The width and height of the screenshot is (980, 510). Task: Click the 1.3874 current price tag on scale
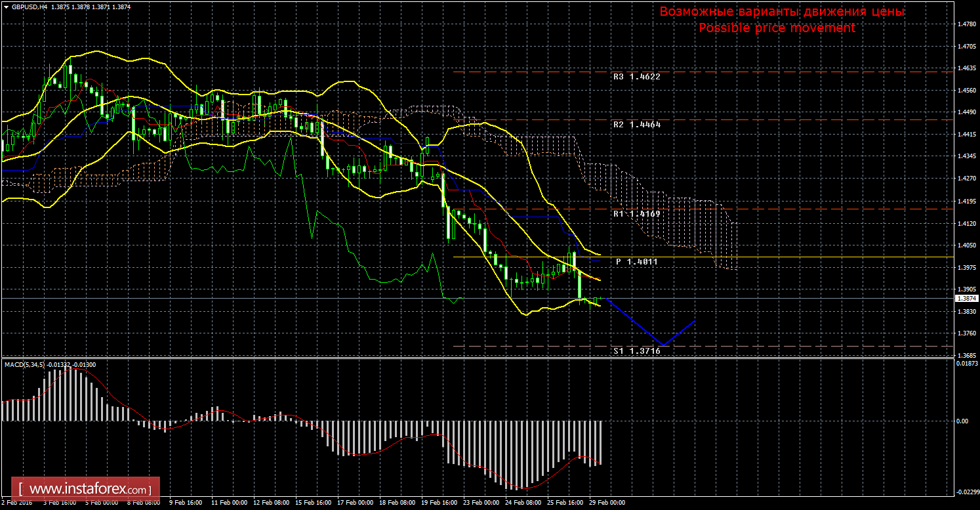(966, 298)
